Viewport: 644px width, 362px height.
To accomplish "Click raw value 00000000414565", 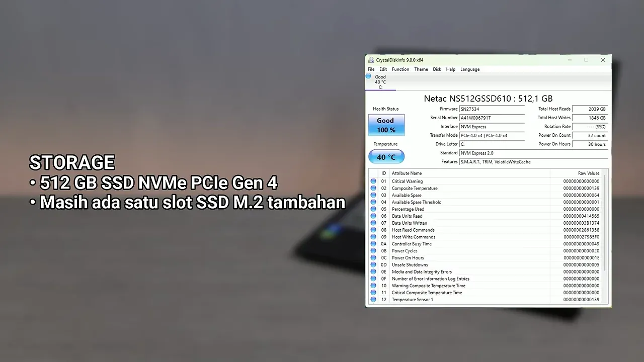I will click(x=581, y=216).
